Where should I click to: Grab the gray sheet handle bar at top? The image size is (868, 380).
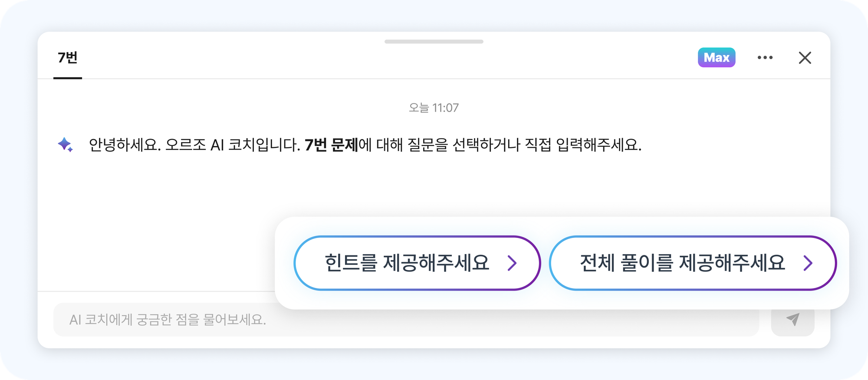pos(434,42)
